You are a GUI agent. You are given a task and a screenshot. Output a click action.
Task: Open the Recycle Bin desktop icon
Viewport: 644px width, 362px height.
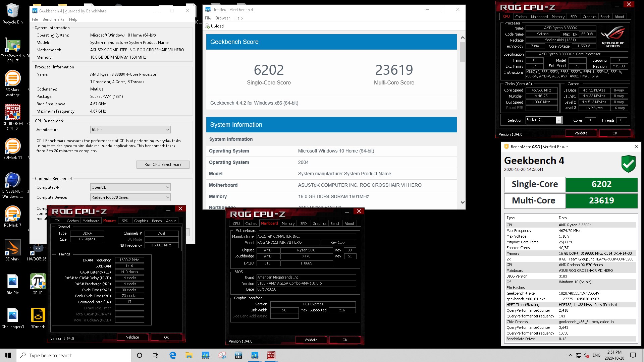(x=12, y=13)
